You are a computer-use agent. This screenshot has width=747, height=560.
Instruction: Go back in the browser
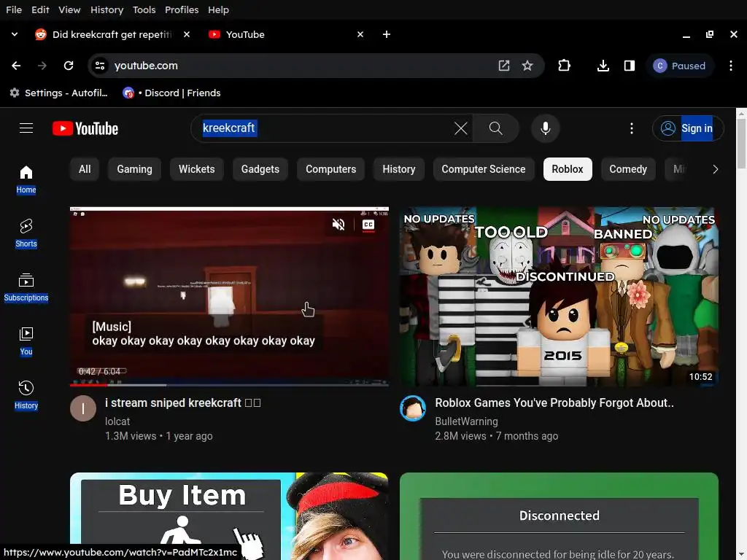16,66
